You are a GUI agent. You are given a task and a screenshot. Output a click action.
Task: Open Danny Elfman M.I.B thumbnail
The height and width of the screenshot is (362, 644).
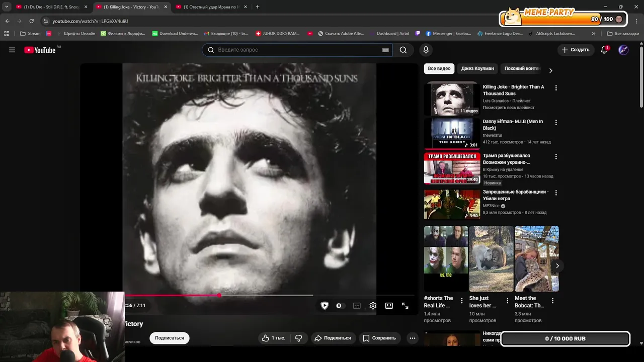point(452,134)
